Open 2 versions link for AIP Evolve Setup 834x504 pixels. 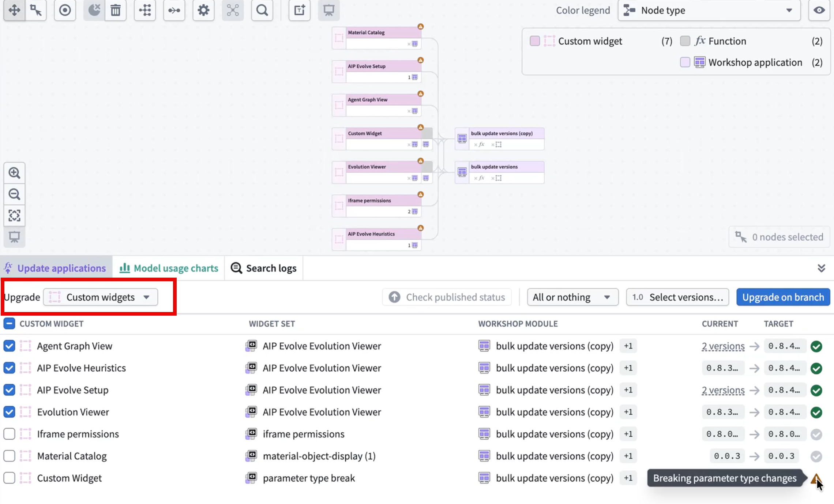coord(723,390)
